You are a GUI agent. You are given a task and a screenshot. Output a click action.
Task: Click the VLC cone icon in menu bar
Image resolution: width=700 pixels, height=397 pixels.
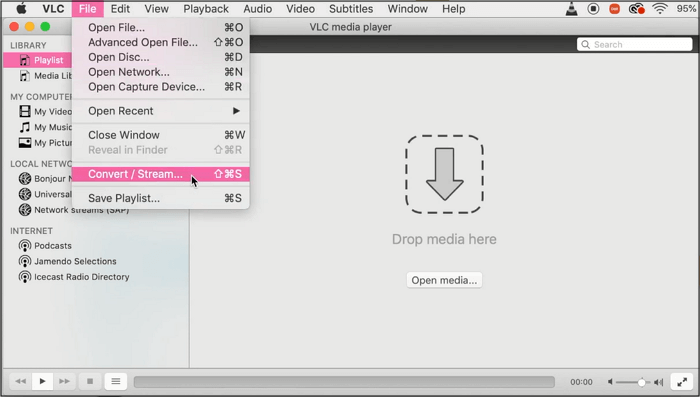[571, 8]
